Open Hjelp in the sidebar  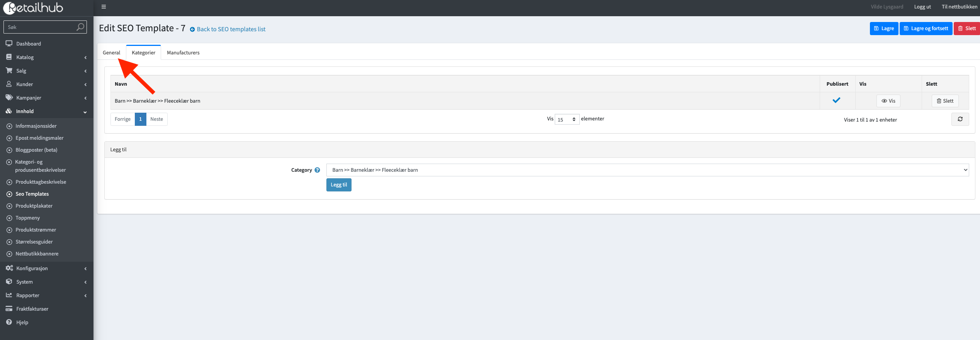click(x=22, y=322)
